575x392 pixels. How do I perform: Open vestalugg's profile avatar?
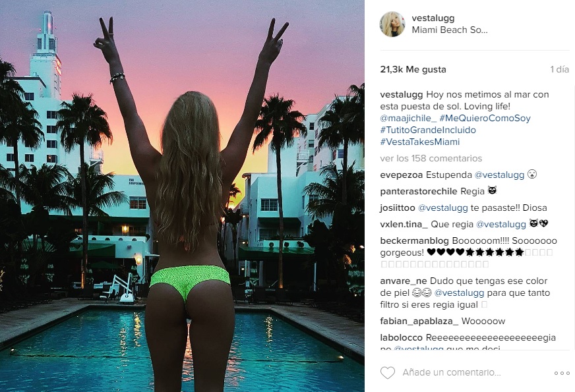pyautogui.click(x=392, y=24)
